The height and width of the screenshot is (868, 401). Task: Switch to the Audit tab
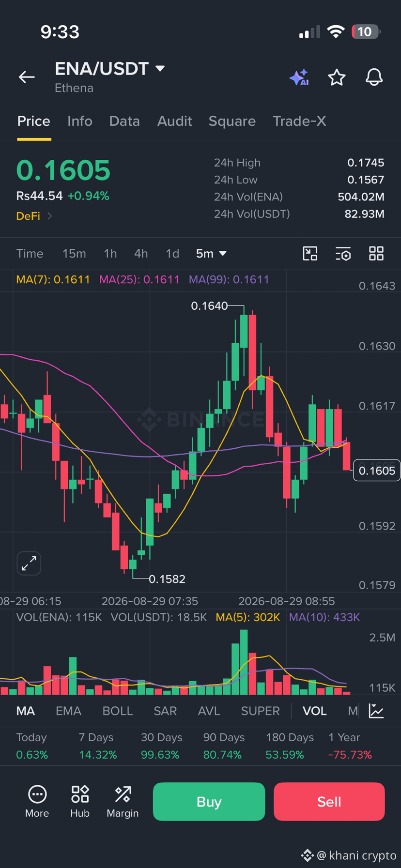[x=174, y=121]
